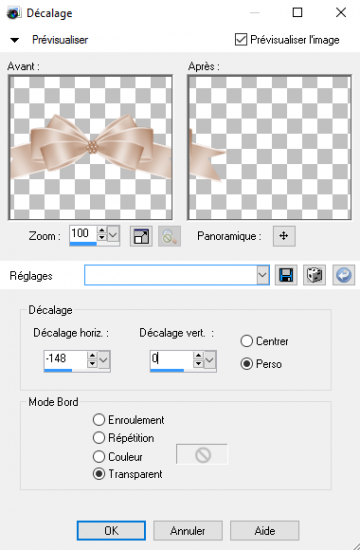Viewport: 360px width, 550px height.
Task: Click the Décalage app icon in title bar
Action: pos(13,13)
